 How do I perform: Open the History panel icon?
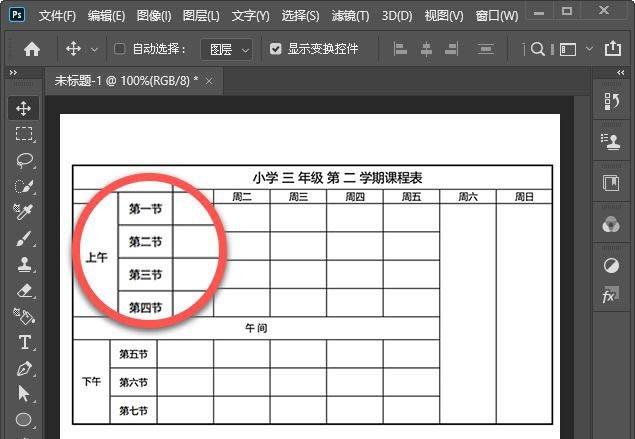pyautogui.click(x=610, y=100)
